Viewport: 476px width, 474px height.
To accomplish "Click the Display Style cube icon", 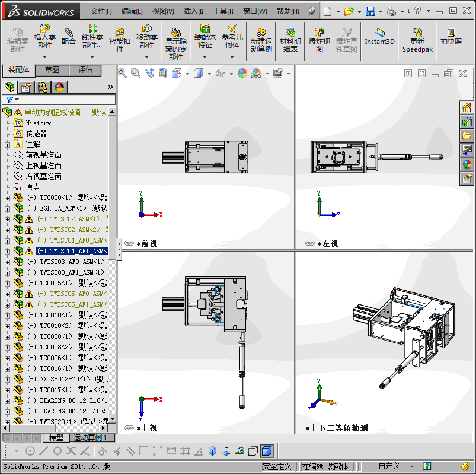I will click(x=199, y=73).
